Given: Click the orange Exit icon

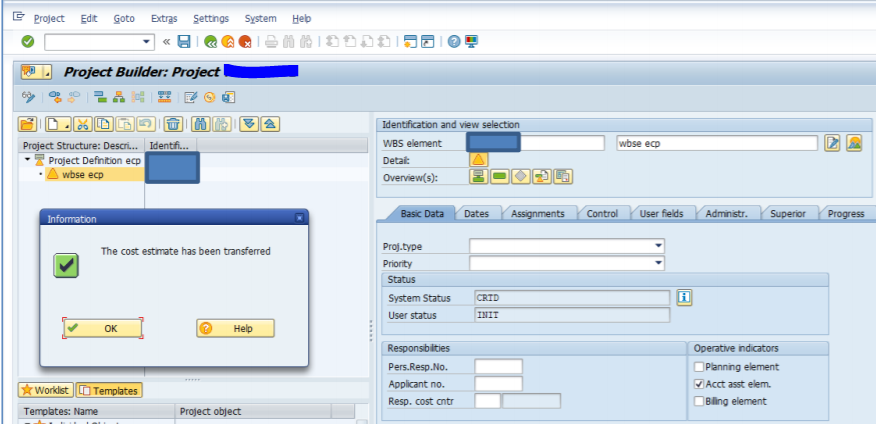Looking at the screenshot, I should (x=227, y=42).
